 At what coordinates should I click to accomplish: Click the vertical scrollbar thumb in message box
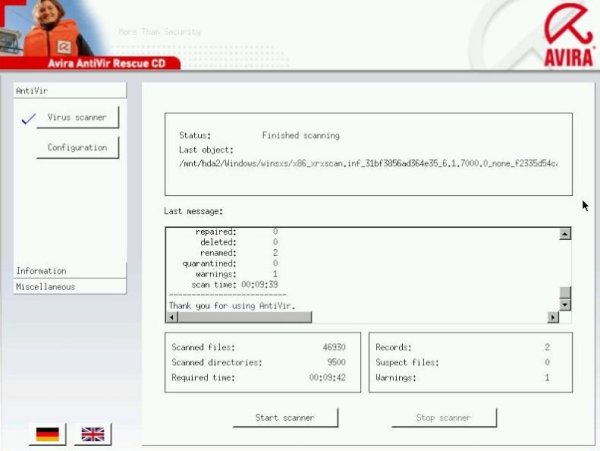(565, 293)
